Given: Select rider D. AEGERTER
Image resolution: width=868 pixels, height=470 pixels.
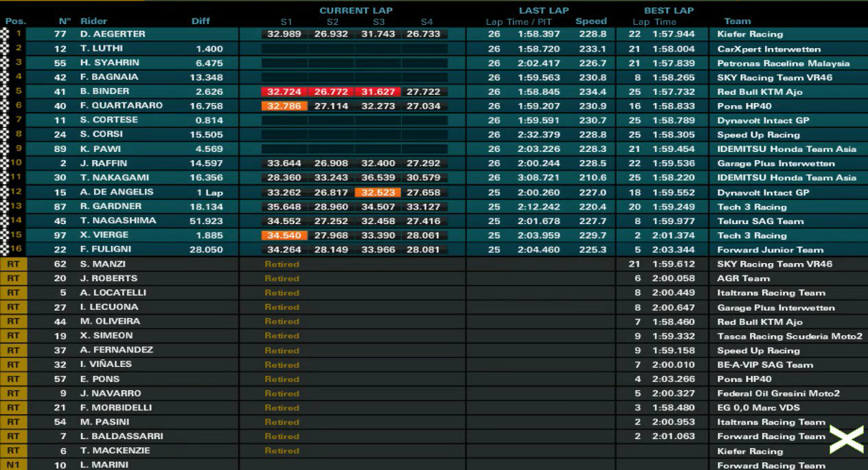Looking at the screenshot, I should [113, 34].
